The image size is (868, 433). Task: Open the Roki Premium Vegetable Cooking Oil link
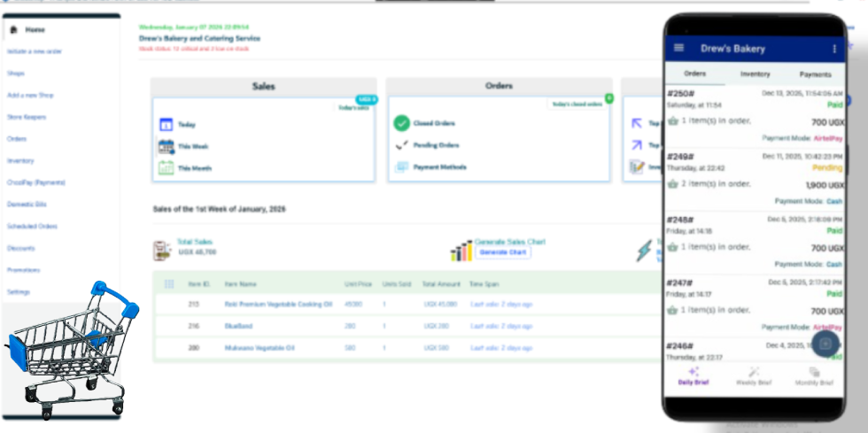click(x=278, y=304)
